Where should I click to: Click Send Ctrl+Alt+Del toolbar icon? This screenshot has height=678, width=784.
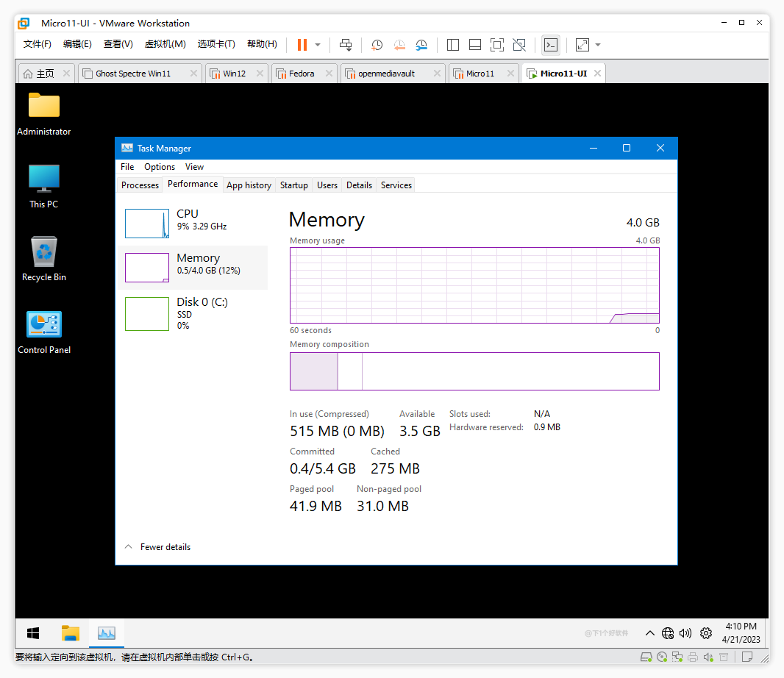[346, 45]
